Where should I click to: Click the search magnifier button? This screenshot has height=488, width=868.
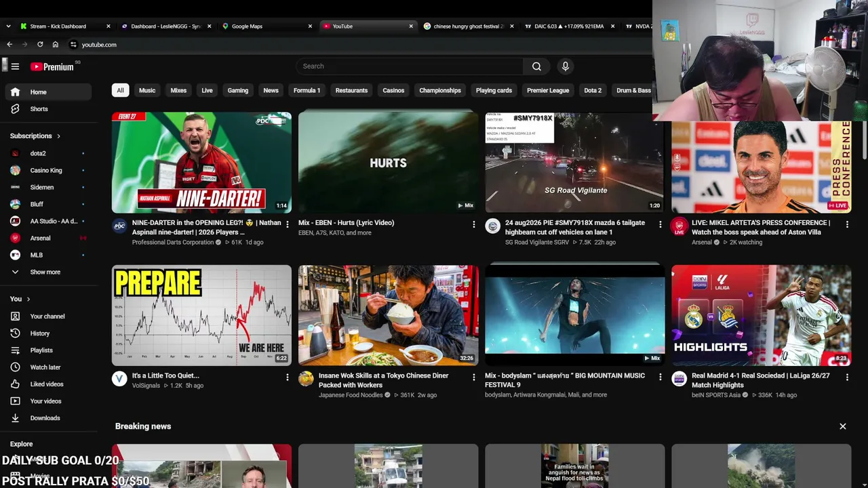point(536,66)
